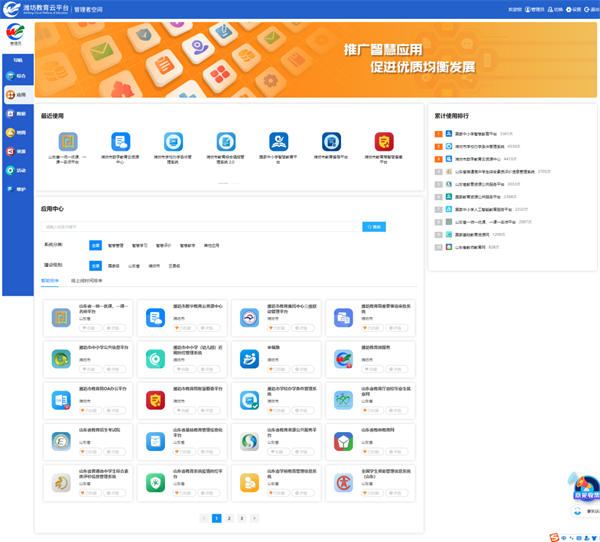The height and width of the screenshot is (542, 600).
Task: Click red figure circle app icon
Action: point(343,483)
